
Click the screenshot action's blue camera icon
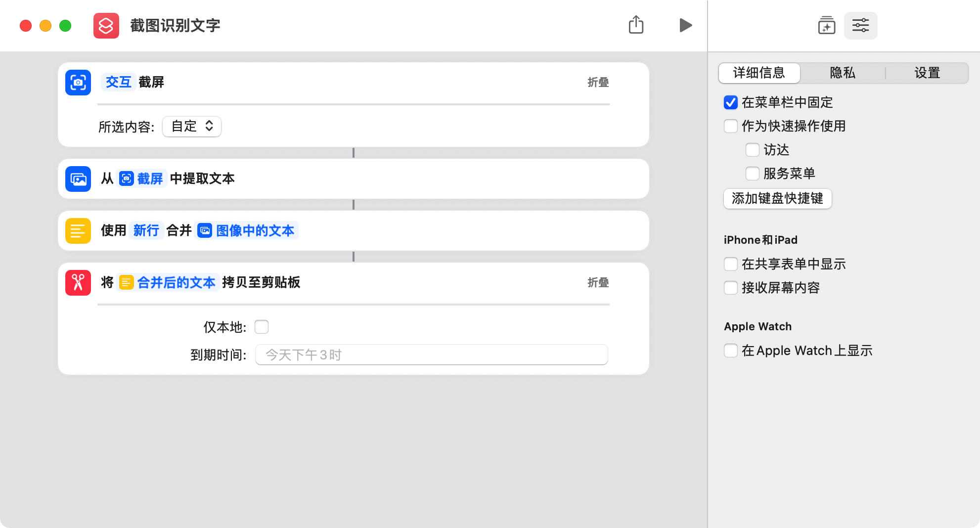tap(78, 83)
